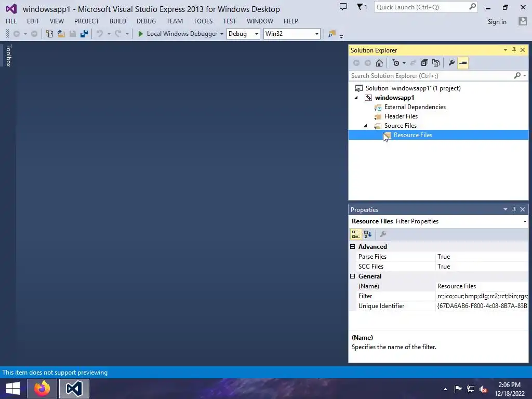Open the debugger target dropdown arrow
This screenshot has height=399, width=532.
click(x=221, y=34)
